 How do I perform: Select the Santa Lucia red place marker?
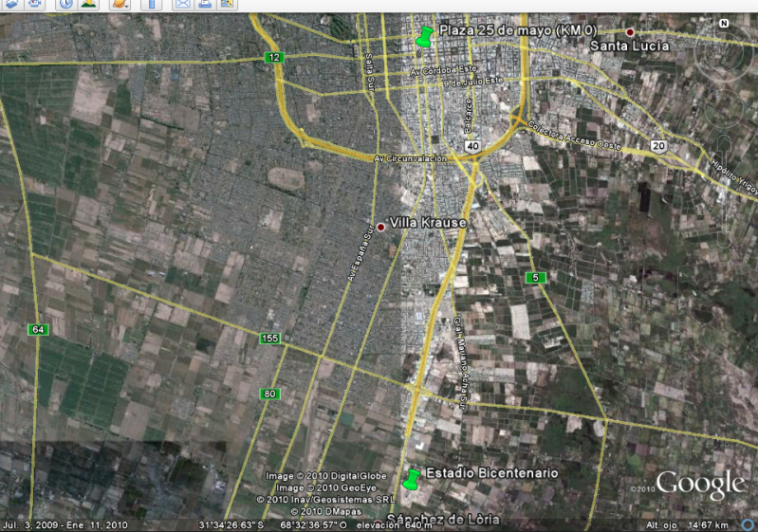[629, 32]
